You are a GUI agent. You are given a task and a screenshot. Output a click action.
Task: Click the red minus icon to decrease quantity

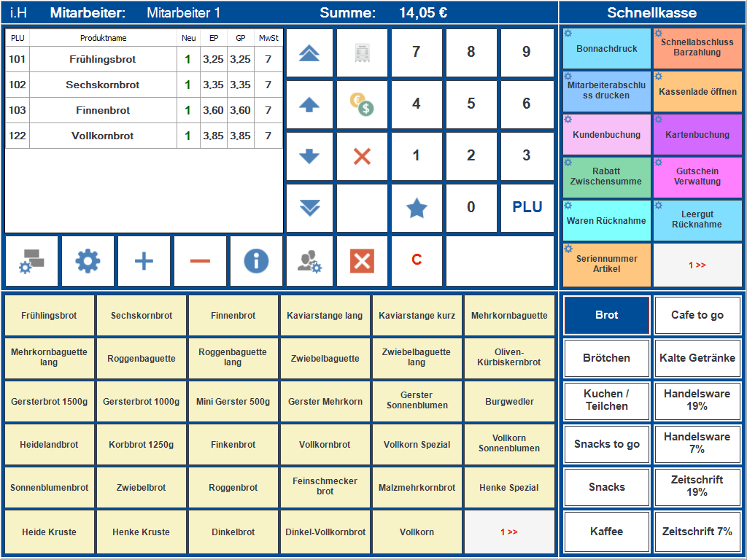point(200,261)
